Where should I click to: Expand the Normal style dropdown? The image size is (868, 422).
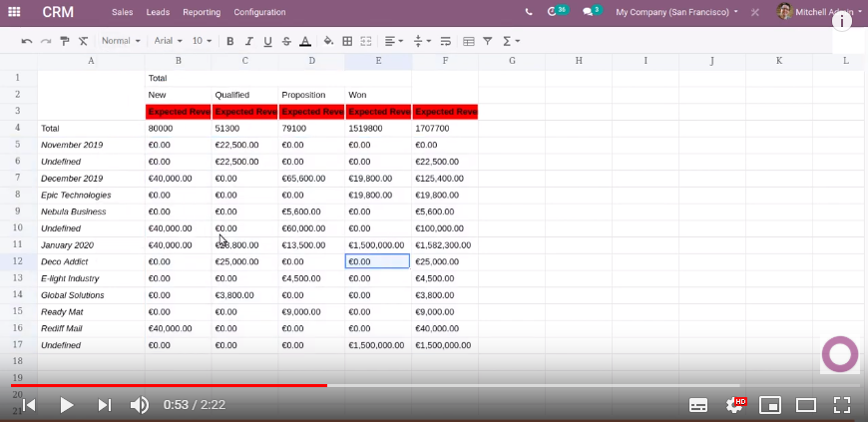coord(120,41)
